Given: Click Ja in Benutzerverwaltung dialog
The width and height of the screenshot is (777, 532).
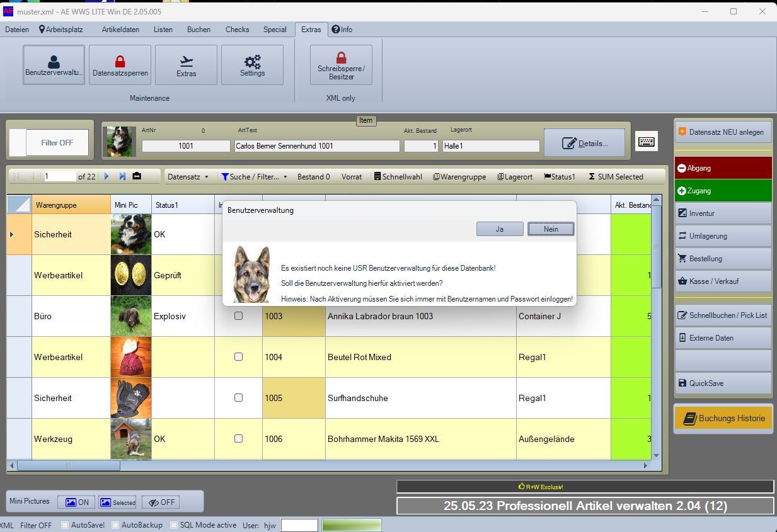Looking at the screenshot, I should pos(500,229).
